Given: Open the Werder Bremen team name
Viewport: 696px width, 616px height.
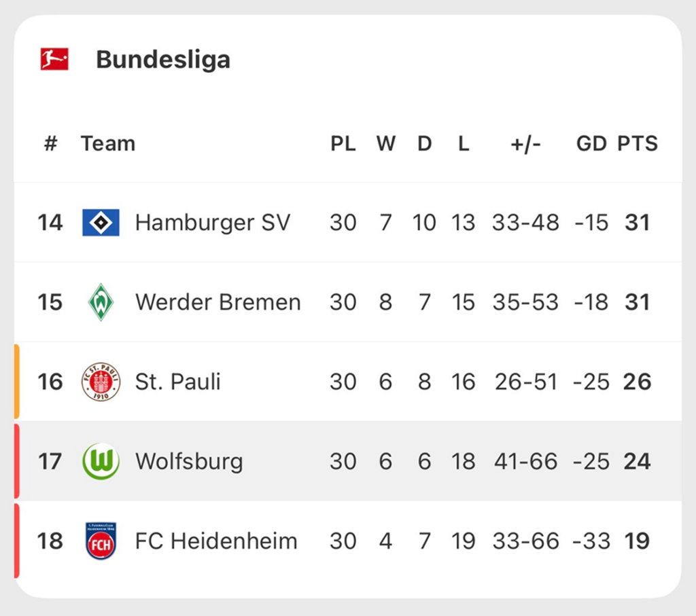Looking at the screenshot, I should [x=218, y=302].
